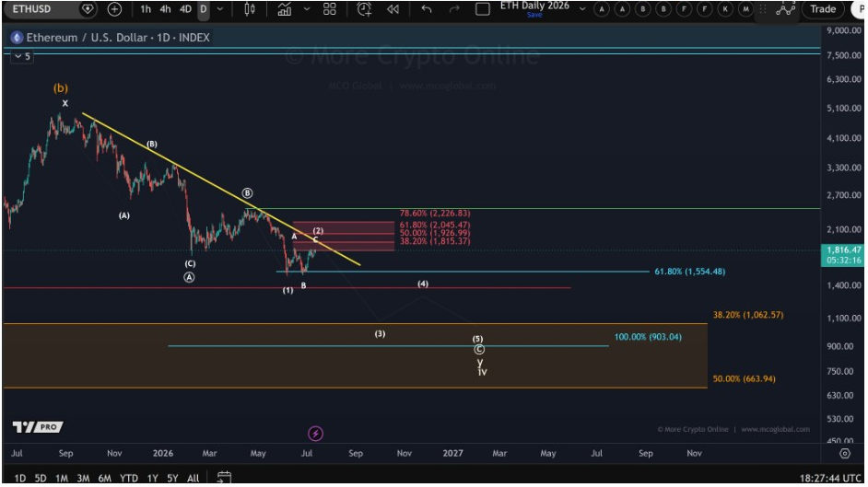This screenshot has width=868, height=487.
Task: Choose the YTD date range
Action: point(129,478)
